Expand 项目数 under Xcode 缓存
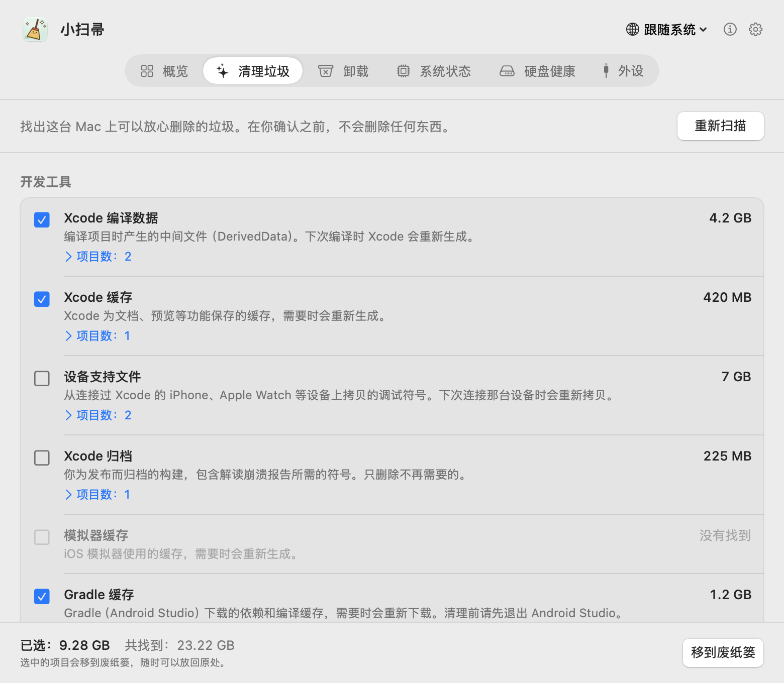 pyautogui.click(x=97, y=336)
